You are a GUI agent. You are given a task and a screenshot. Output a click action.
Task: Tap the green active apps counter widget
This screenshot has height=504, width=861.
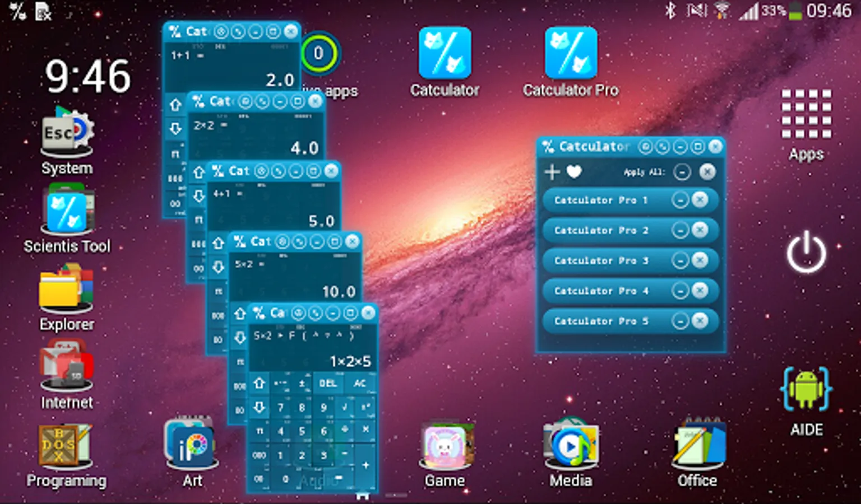point(319,54)
